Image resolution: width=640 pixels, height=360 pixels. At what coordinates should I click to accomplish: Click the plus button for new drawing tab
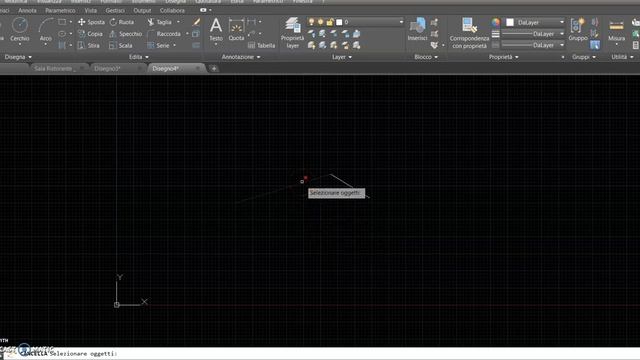click(x=214, y=69)
